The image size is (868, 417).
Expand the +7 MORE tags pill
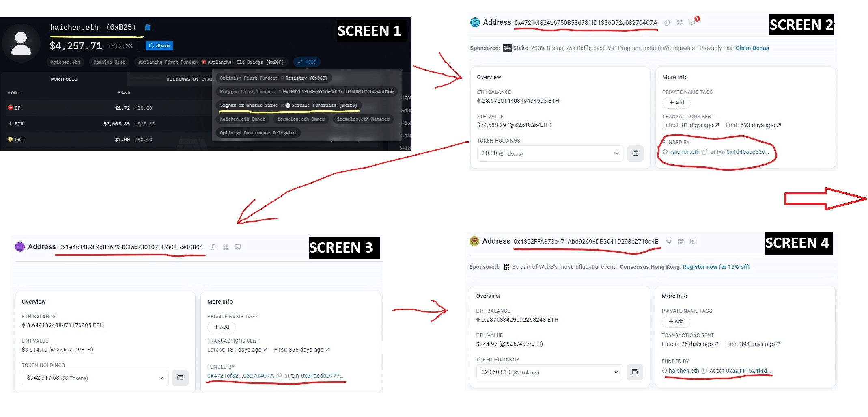(x=307, y=62)
